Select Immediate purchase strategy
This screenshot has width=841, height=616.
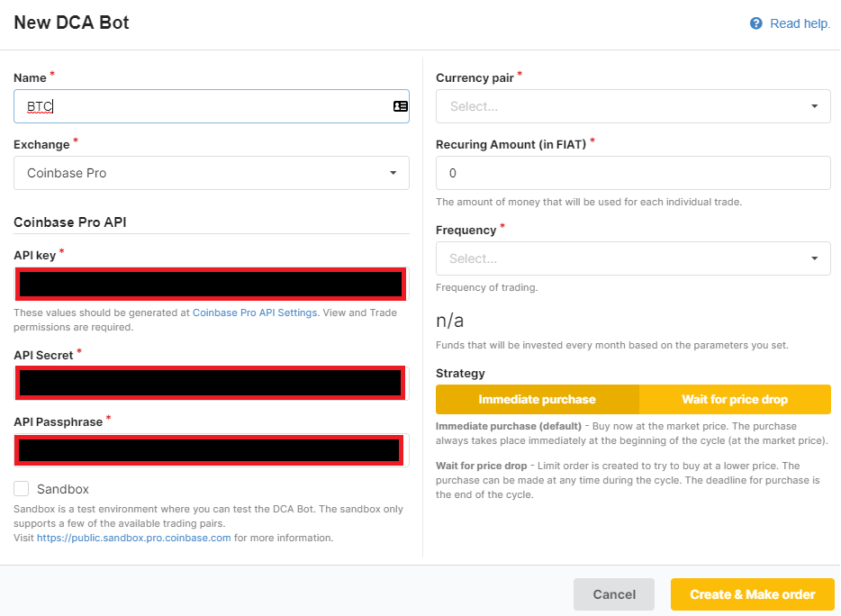click(537, 399)
